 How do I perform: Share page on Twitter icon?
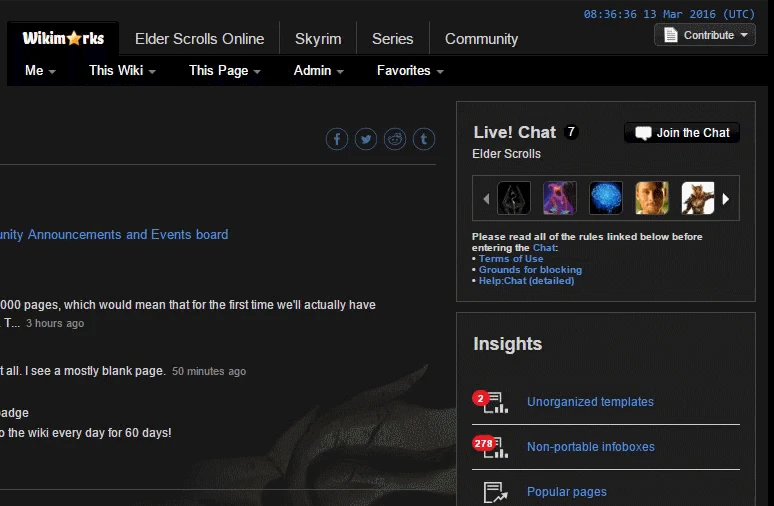pos(366,139)
